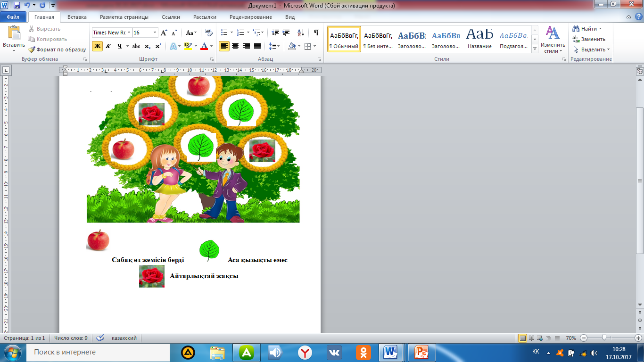
Task: Open the VK taskbar icon
Action: (x=334, y=353)
